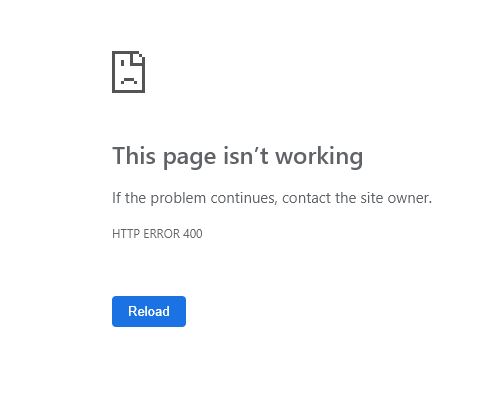
Task: Click the eye on the sad document icon
Action: (x=122, y=63)
